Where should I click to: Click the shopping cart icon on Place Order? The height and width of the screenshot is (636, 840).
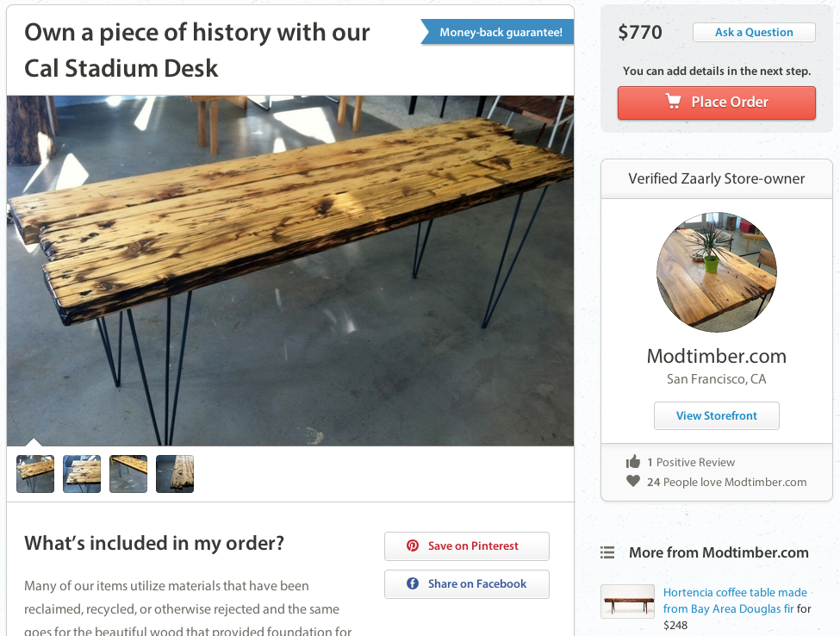[674, 102]
